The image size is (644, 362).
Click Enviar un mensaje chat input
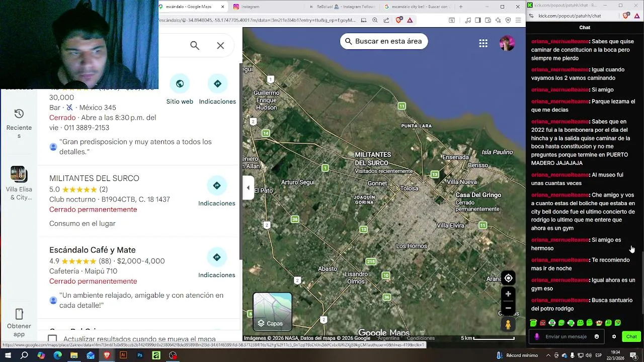566,337
